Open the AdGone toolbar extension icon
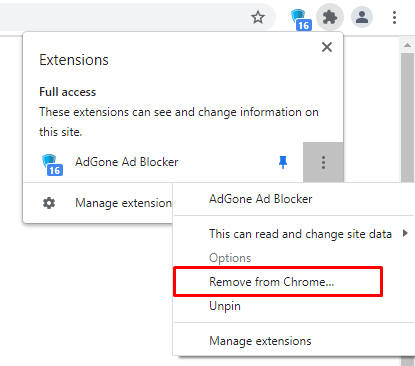The image size is (415, 366). [x=301, y=20]
